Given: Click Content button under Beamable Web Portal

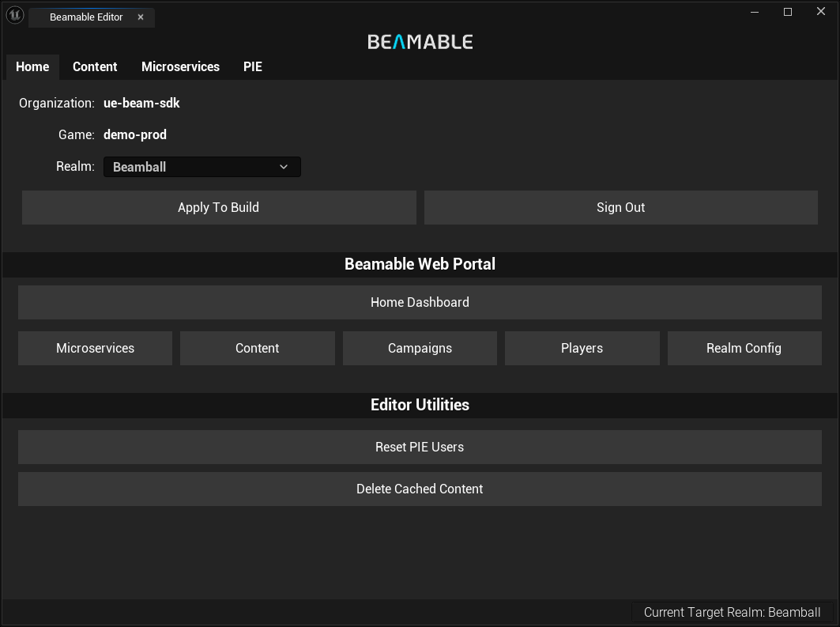Looking at the screenshot, I should tap(257, 349).
